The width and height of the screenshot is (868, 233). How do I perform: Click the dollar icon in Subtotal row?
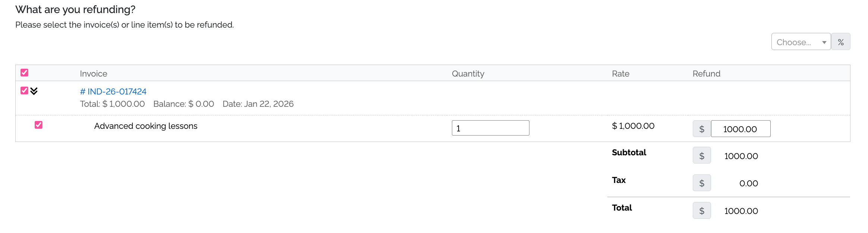click(x=702, y=156)
